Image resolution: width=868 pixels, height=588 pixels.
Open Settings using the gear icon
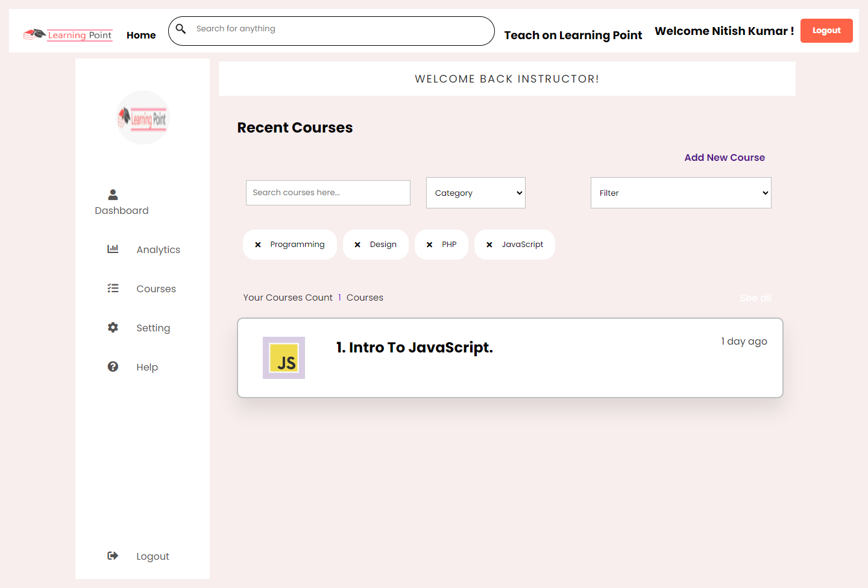tap(113, 327)
